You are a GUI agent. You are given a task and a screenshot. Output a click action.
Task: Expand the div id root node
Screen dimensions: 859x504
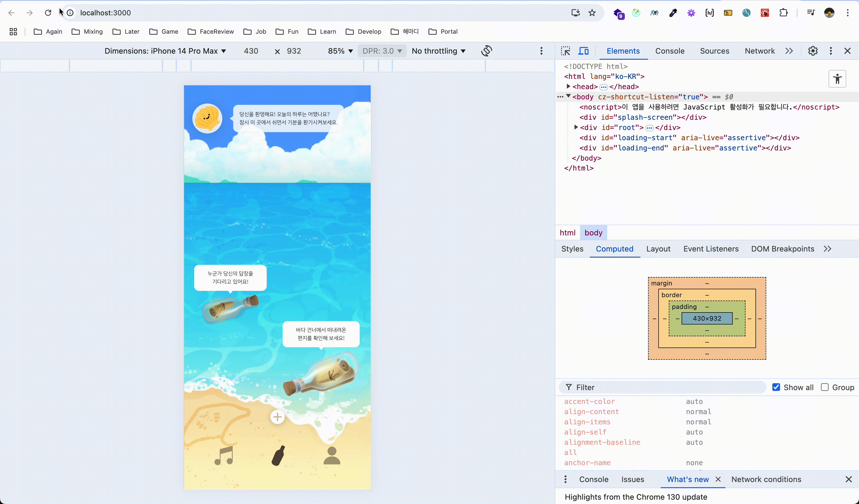click(576, 127)
